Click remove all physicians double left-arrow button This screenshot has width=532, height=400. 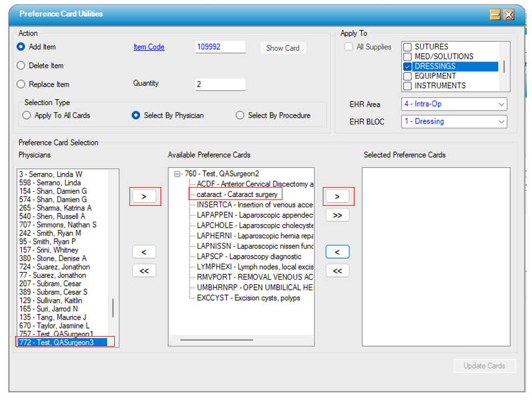tap(144, 270)
